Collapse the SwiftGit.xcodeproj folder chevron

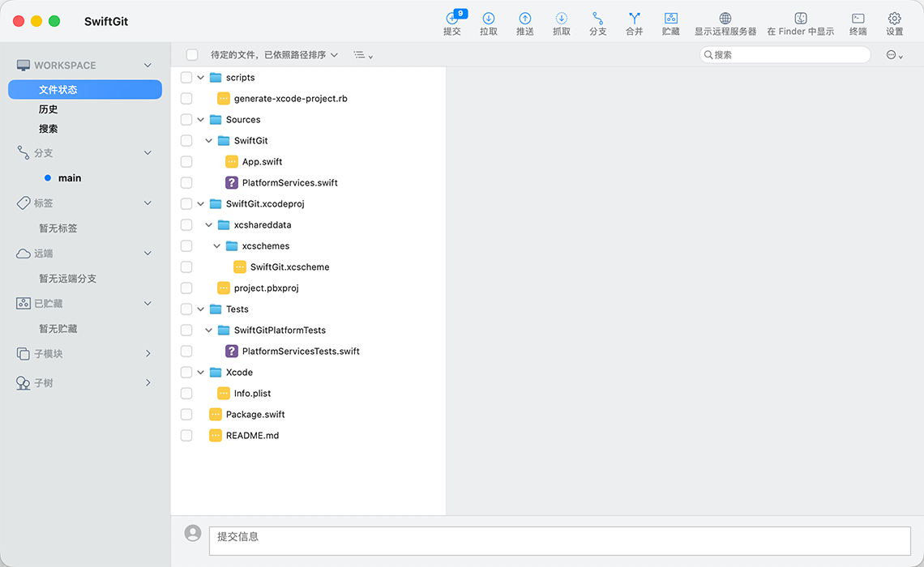point(201,204)
